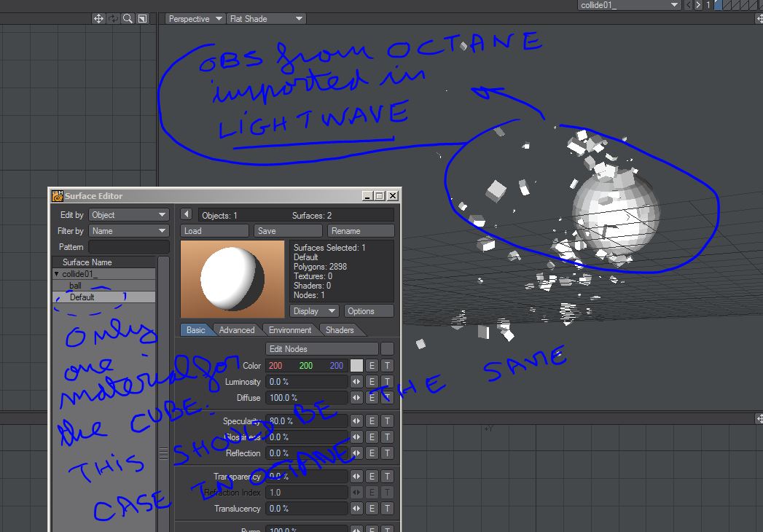
Task: Open the Luminosity envelope E button
Action: coord(372,382)
